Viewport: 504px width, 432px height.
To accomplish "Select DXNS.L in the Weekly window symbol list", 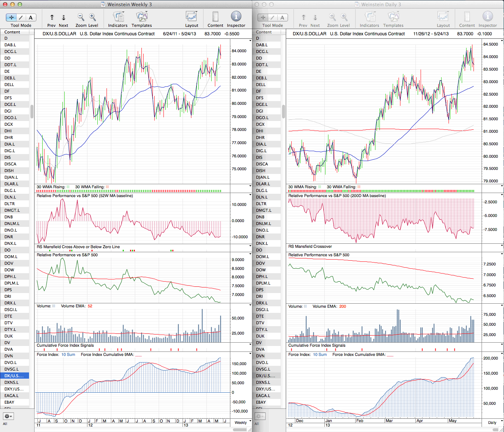I will coord(12,382).
